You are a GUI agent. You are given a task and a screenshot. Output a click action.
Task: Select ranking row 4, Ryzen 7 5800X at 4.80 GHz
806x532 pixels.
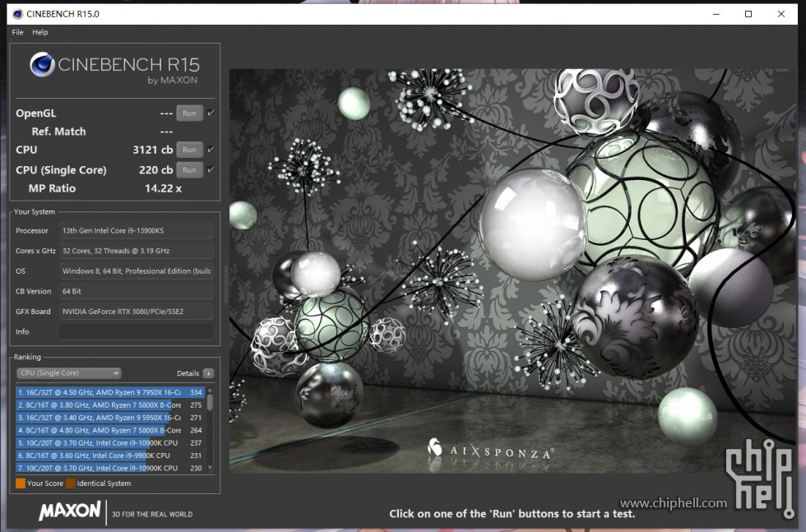coord(110,430)
